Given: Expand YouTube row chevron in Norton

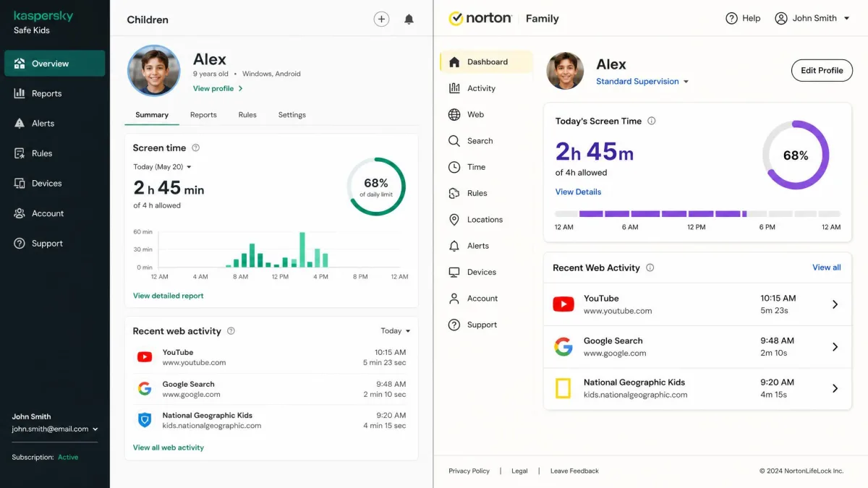Looking at the screenshot, I should (835, 304).
